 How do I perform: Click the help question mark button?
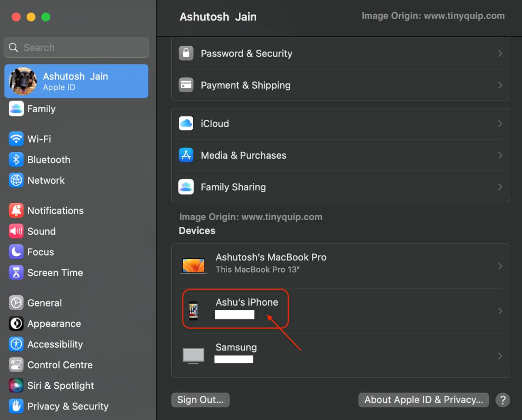point(502,400)
